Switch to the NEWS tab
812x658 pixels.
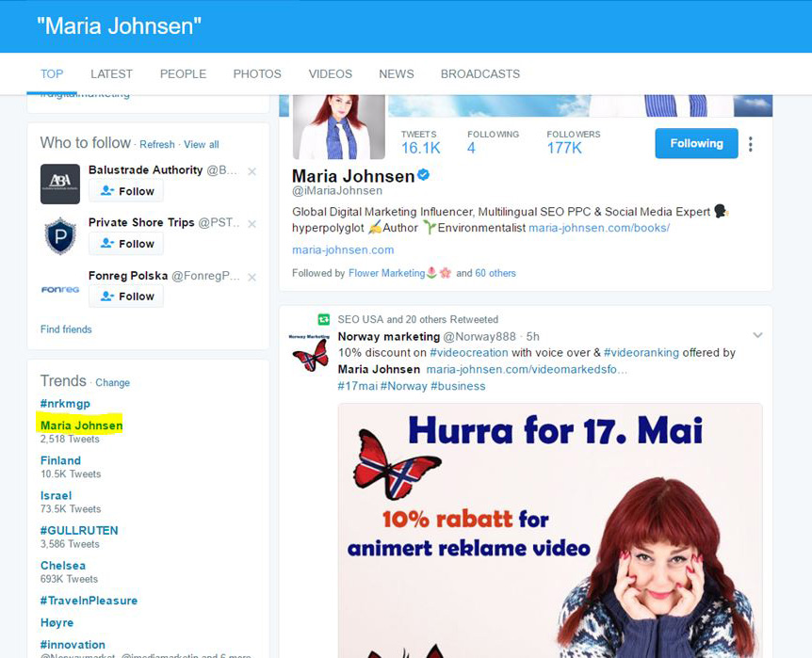pyautogui.click(x=397, y=74)
